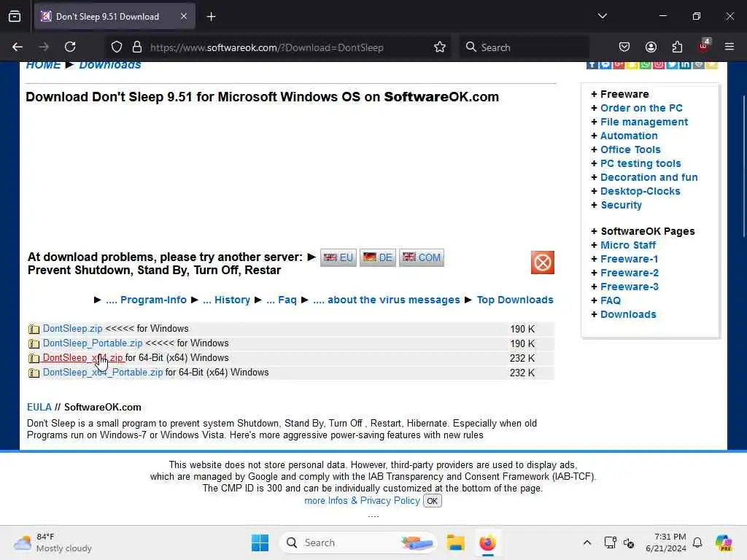Open the list all tabs dropdown arrow

pyautogui.click(x=602, y=16)
